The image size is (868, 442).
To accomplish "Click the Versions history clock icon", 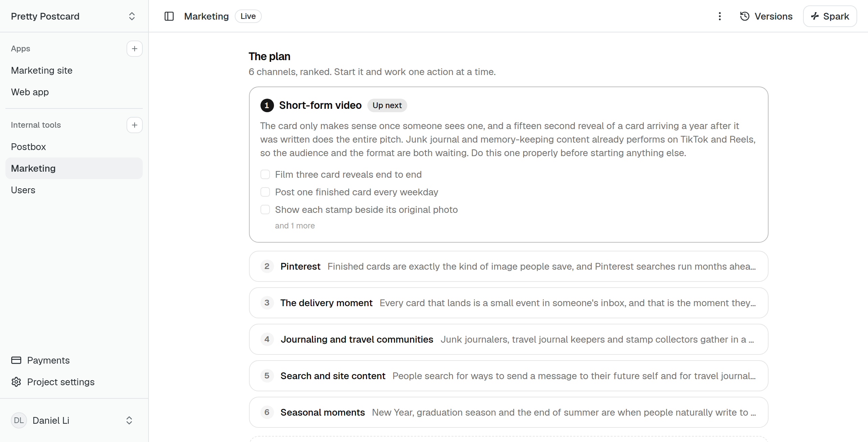I will coord(745,16).
